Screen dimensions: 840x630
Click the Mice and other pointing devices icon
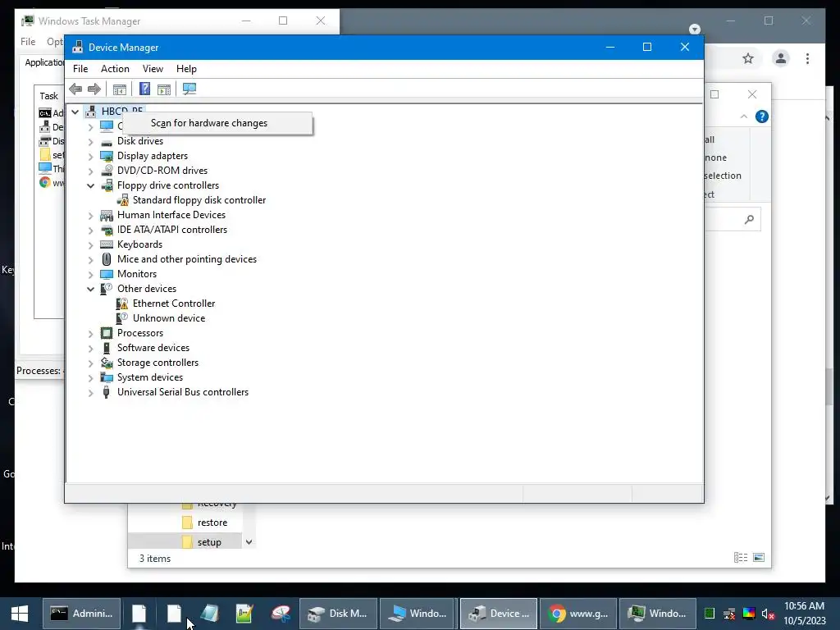pos(107,259)
